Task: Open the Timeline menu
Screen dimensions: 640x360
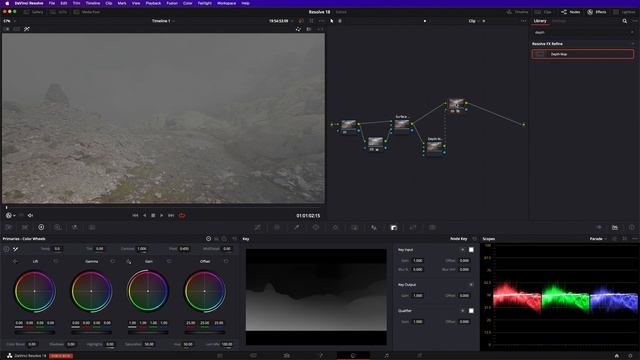Action: point(93,3)
